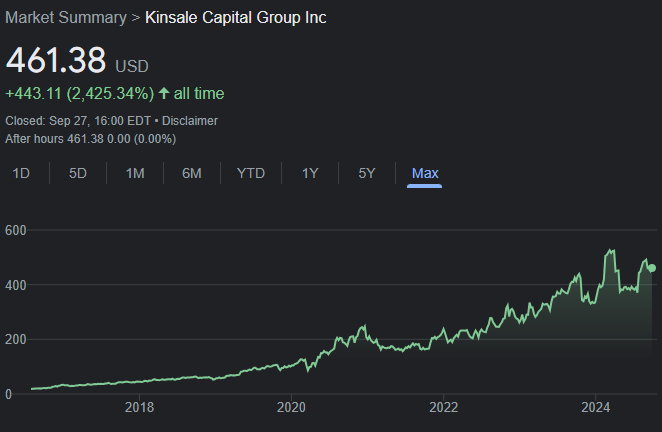The width and height of the screenshot is (662, 432).
Task: Click the 'all time' label
Action: coord(199,93)
